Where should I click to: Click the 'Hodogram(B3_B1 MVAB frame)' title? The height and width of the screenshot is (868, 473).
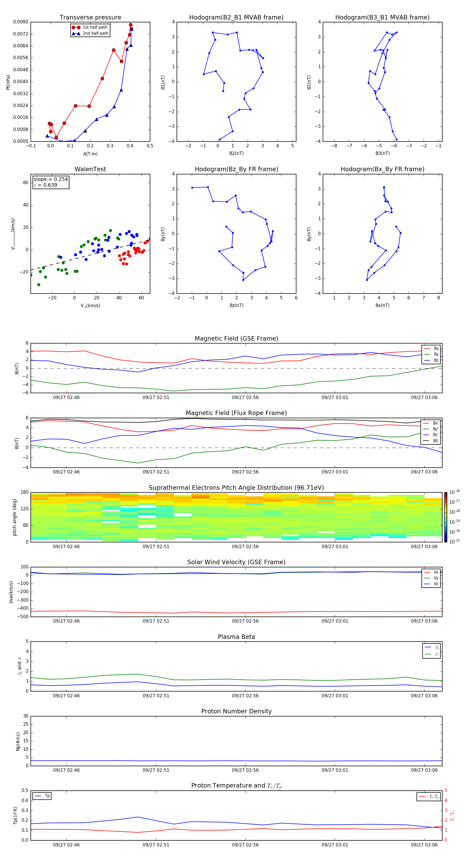tap(382, 18)
